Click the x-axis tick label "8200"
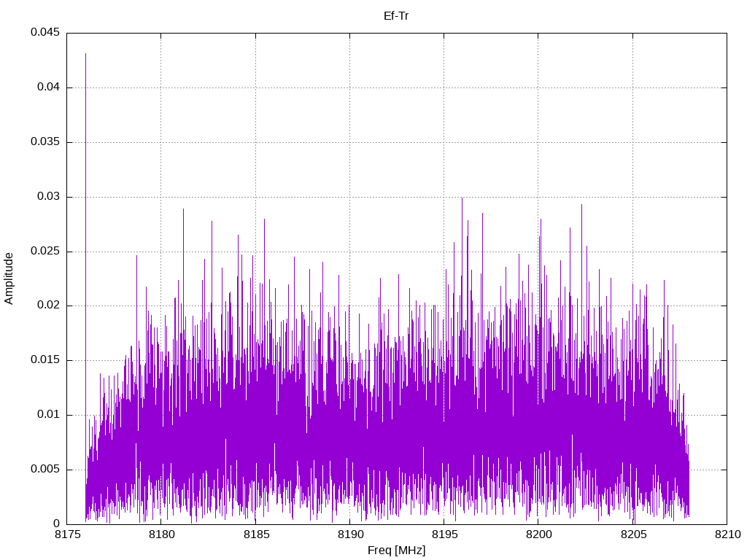747x560 pixels. (538, 534)
